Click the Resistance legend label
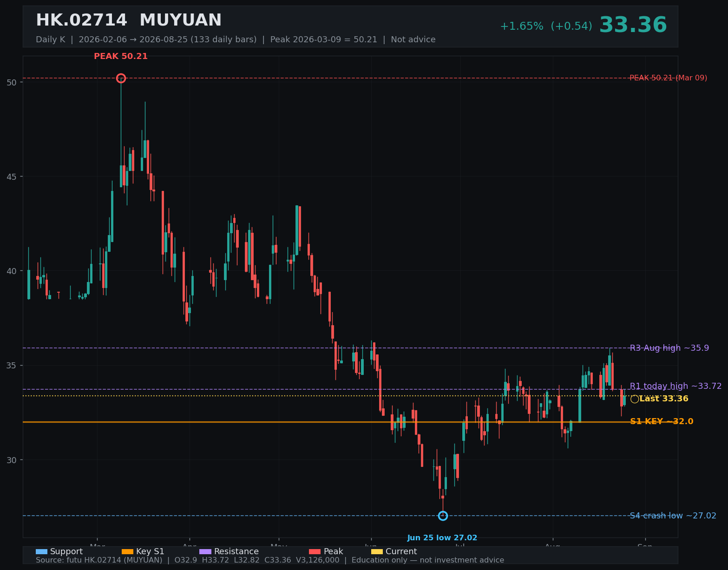The image size is (728, 570). click(x=236, y=552)
